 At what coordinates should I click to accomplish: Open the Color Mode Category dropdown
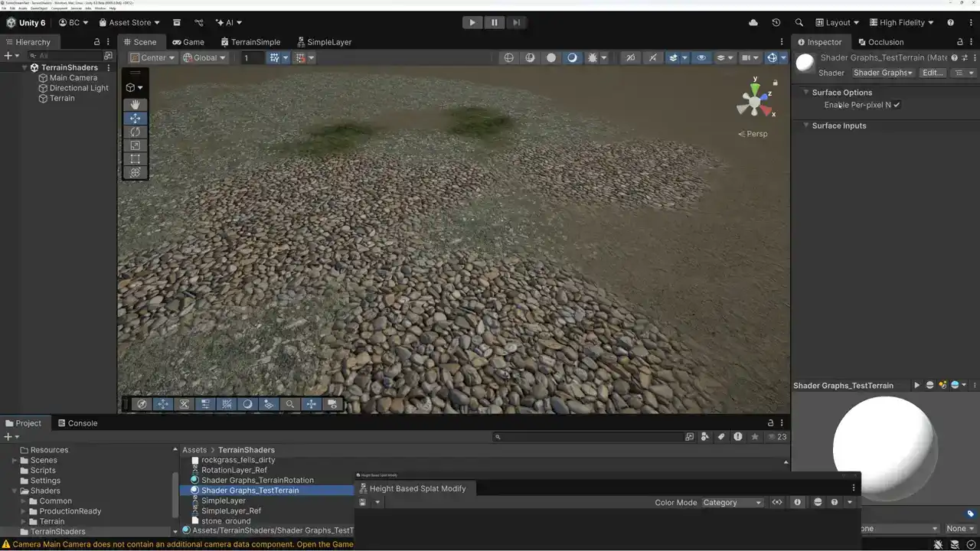tap(732, 503)
